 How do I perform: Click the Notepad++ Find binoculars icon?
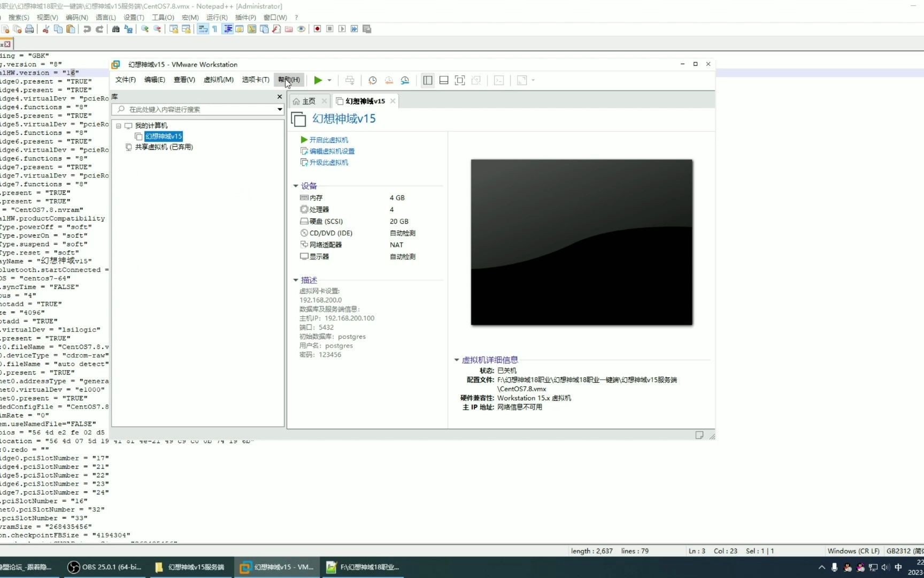point(116,29)
